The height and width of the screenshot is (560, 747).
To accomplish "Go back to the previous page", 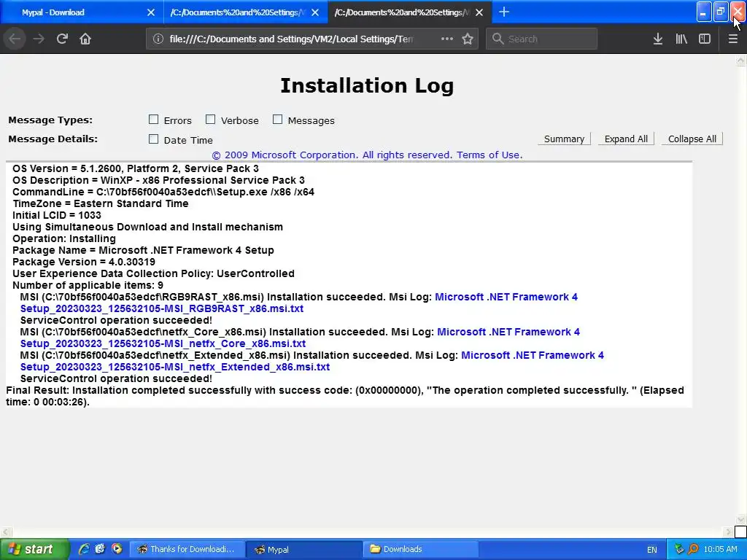I will coord(15,39).
